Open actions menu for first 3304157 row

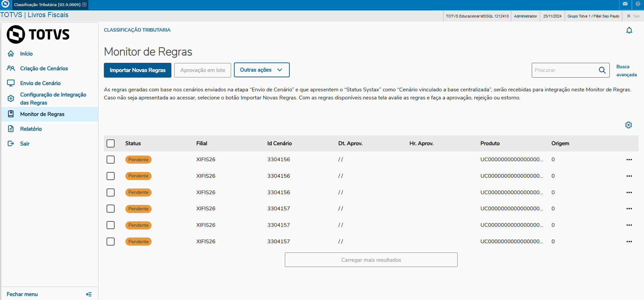[x=629, y=209]
